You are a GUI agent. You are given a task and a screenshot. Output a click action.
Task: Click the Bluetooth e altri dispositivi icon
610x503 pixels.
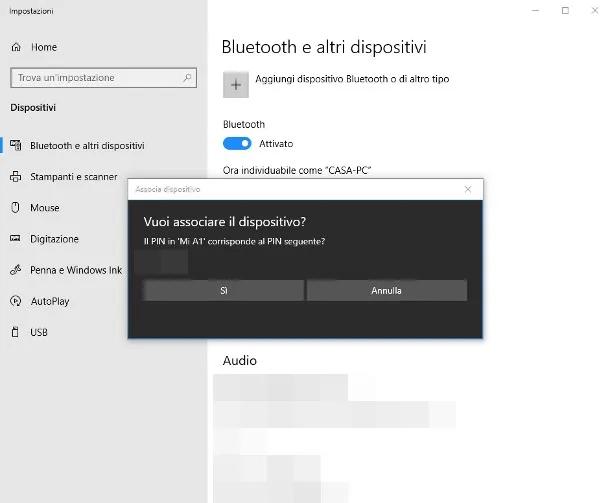click(16, 145)
